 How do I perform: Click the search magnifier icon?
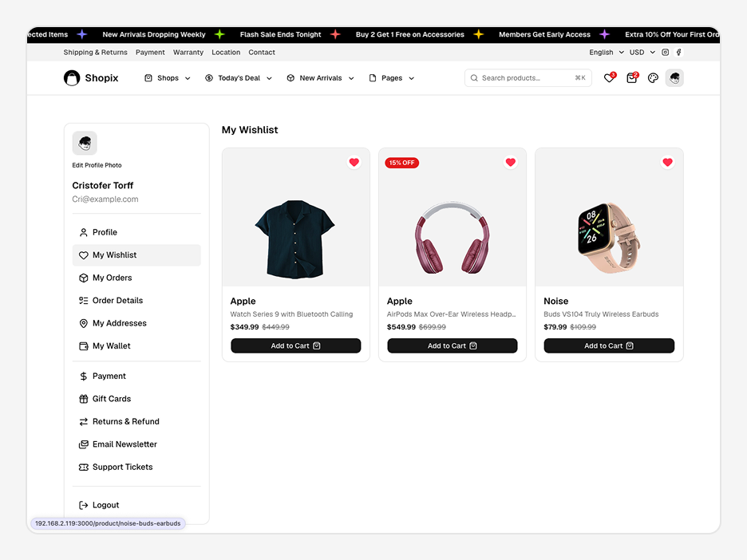(x=474, y=78)
